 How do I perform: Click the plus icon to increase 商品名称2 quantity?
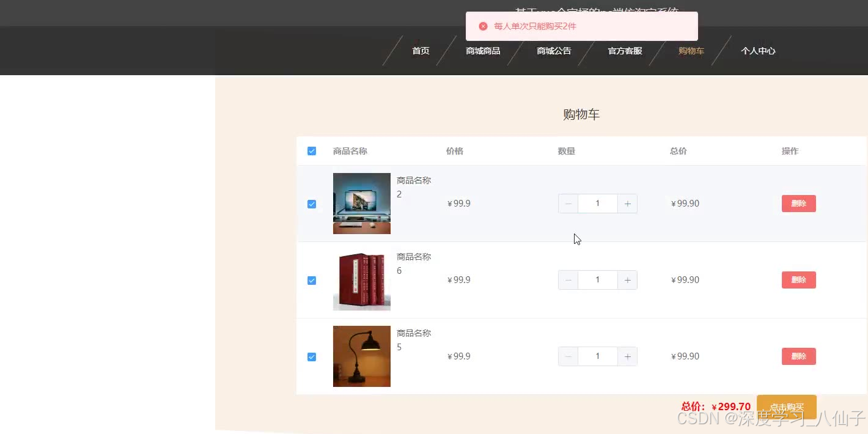(x=627, y=204)
